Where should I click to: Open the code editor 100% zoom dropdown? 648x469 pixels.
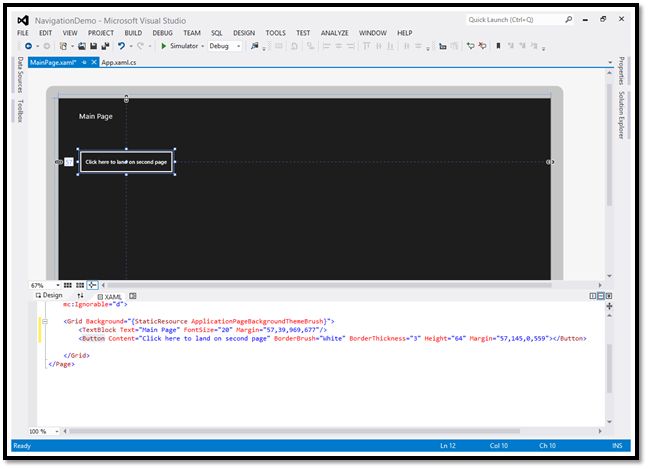click(55, 430)
